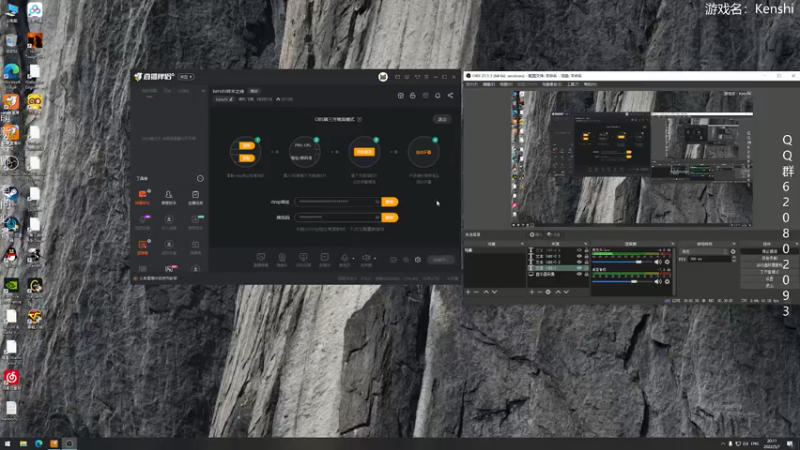Open the Windows Start menu
Viewport: 800px width, 450px height.
pos(7,443)
